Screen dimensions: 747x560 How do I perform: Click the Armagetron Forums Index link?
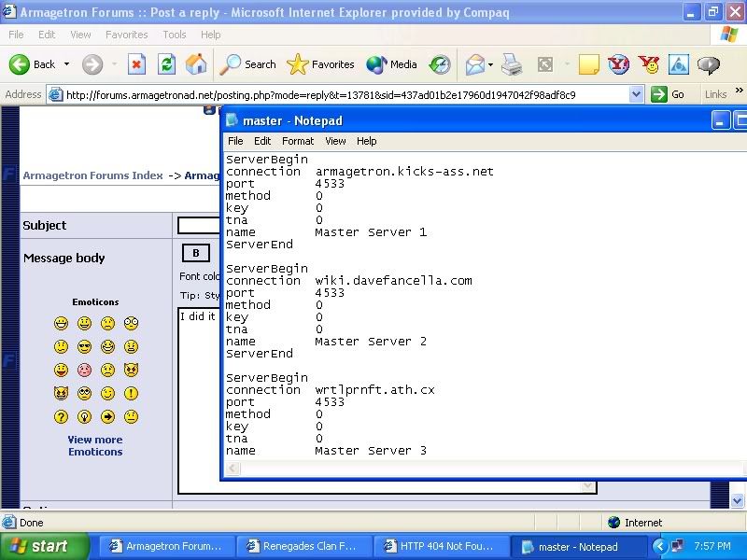92,175
